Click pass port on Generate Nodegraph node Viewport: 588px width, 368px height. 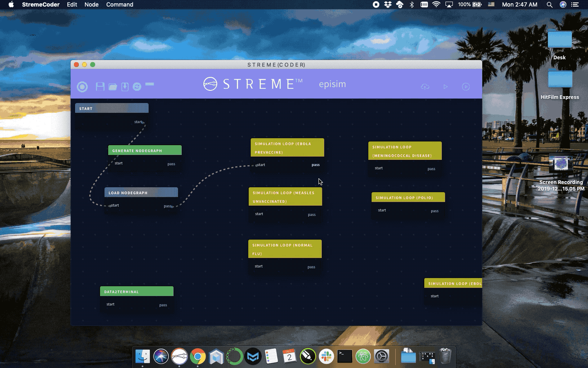pyautogui.click(x=171, y=164)
